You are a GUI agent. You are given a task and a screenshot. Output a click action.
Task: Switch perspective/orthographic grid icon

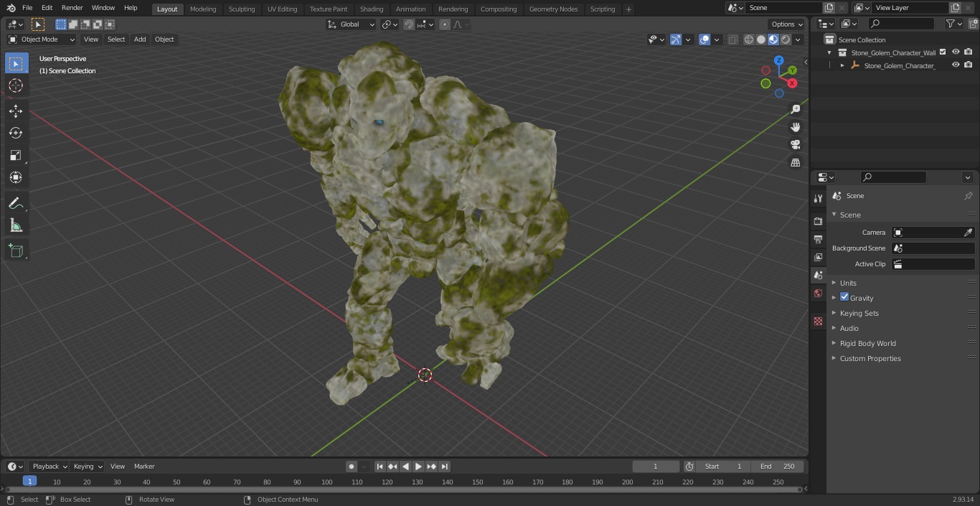tap(795, 163)
